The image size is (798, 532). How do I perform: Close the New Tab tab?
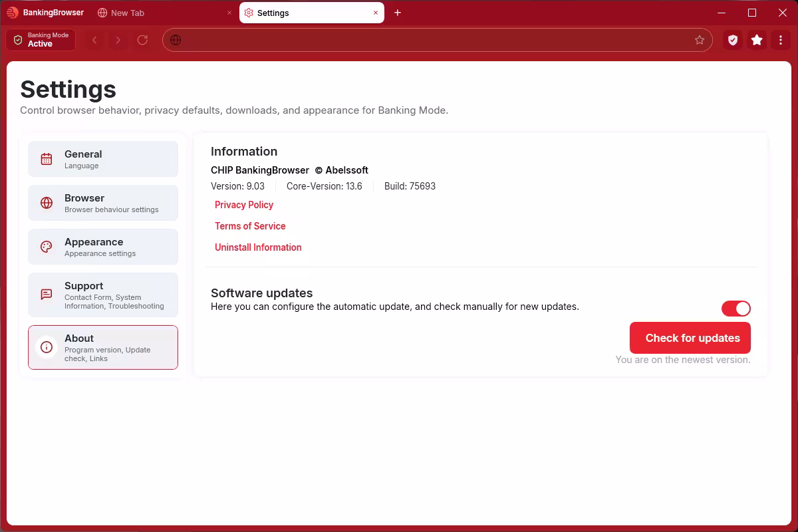229,13
